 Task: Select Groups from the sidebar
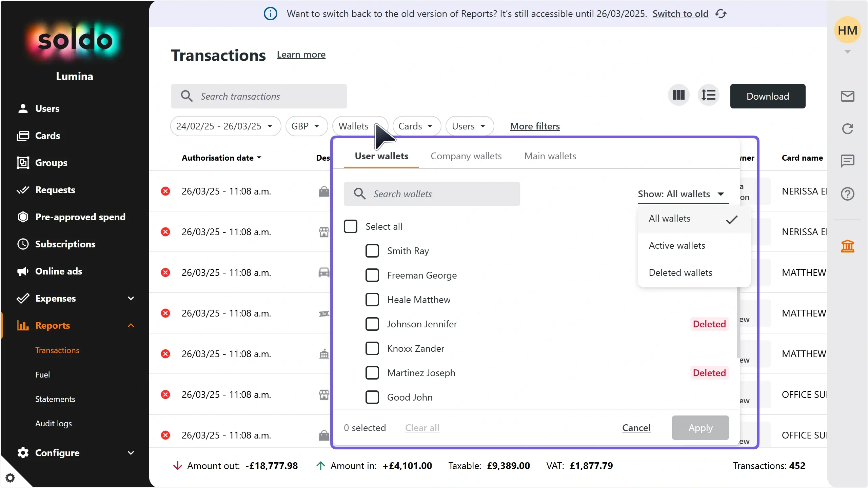click(52, 163)
